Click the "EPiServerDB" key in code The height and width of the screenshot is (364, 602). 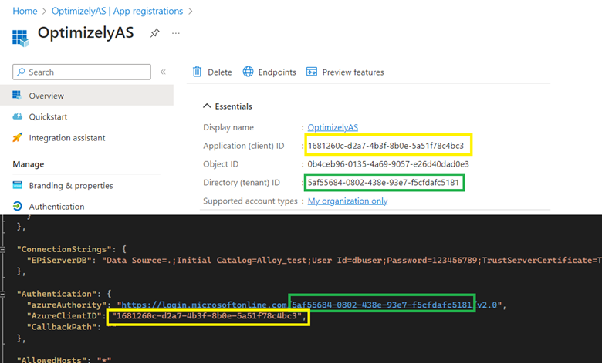click(x=59, y=261)
